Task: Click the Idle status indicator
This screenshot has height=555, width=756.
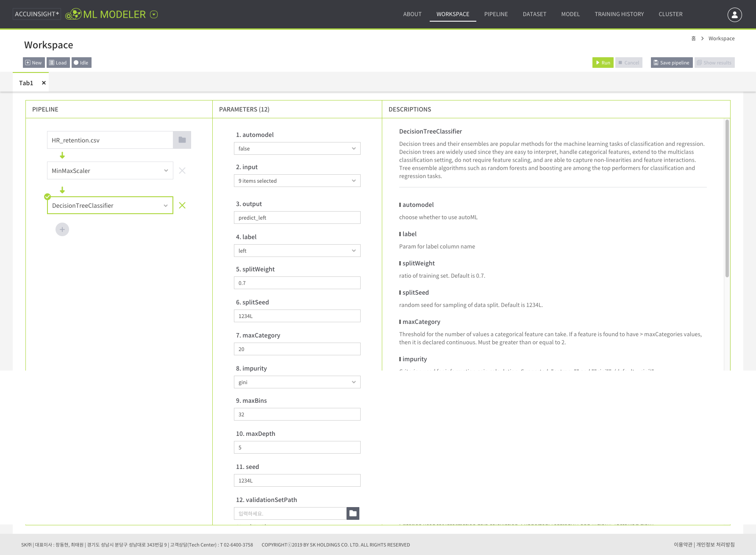Action: (x=81, y=63)
